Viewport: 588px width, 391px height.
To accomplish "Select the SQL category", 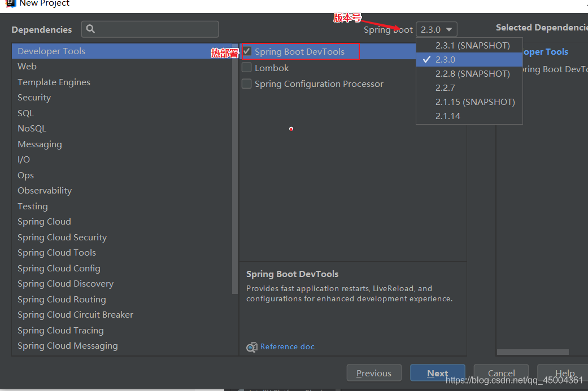I will point(122,113).
